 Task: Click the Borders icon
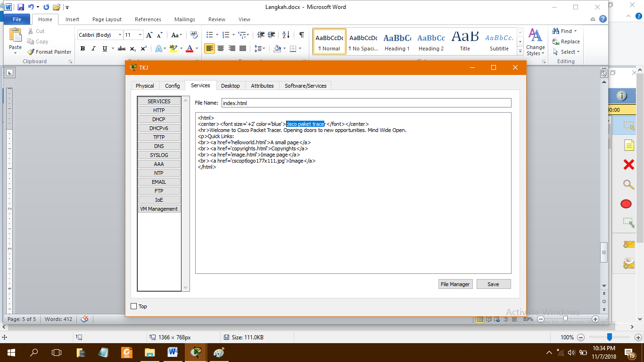[293, 49]
